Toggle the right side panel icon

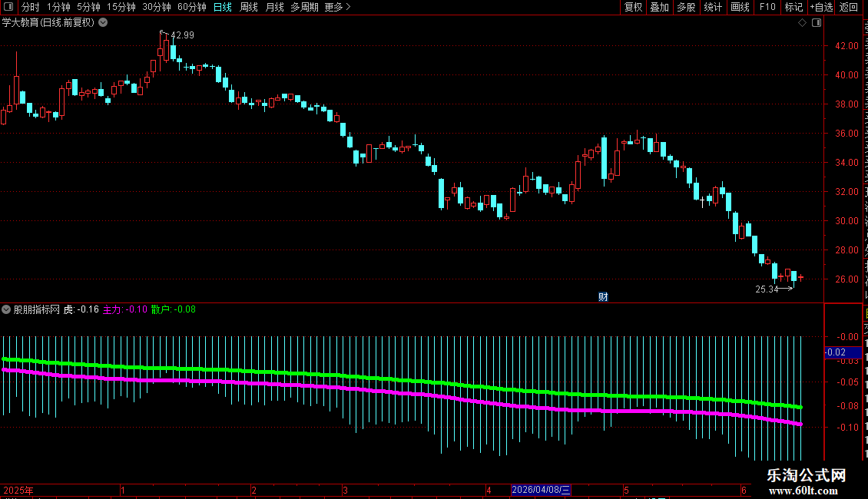pos(817,23)
